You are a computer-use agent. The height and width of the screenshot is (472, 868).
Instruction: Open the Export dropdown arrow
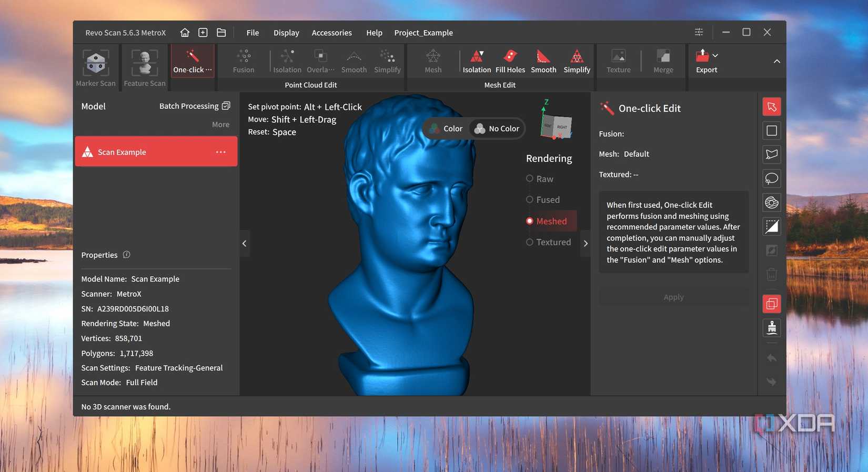[x=715, y=55]
